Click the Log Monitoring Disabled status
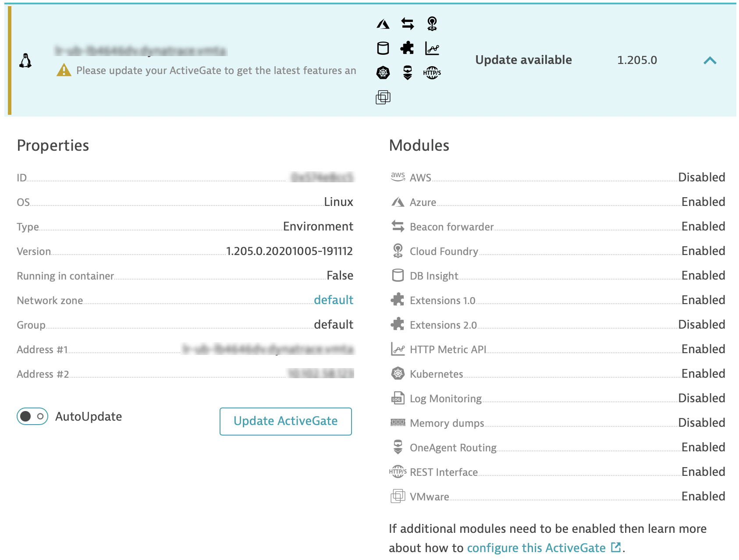Viewport: 739px width, 560px height. (702, 398)
